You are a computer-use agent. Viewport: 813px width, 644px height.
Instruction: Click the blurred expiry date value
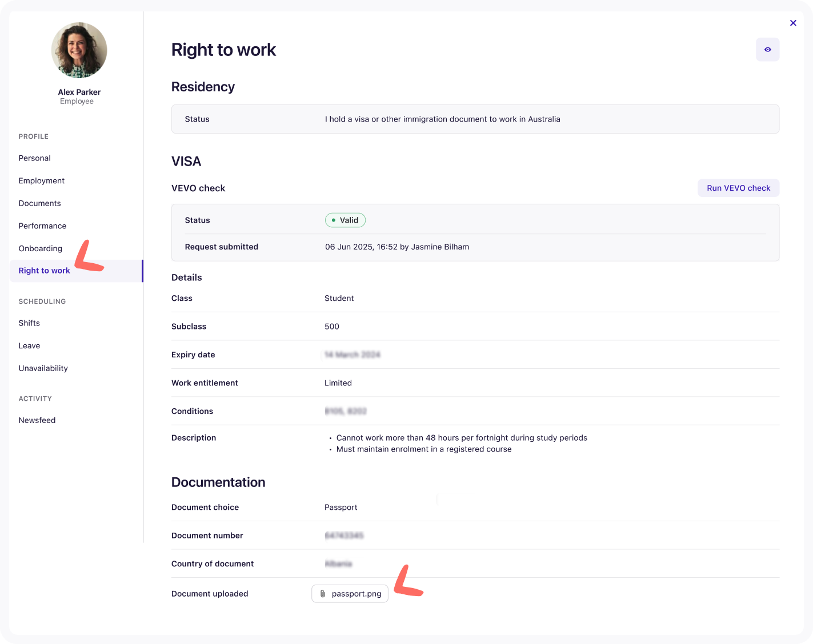pos(352,355)
